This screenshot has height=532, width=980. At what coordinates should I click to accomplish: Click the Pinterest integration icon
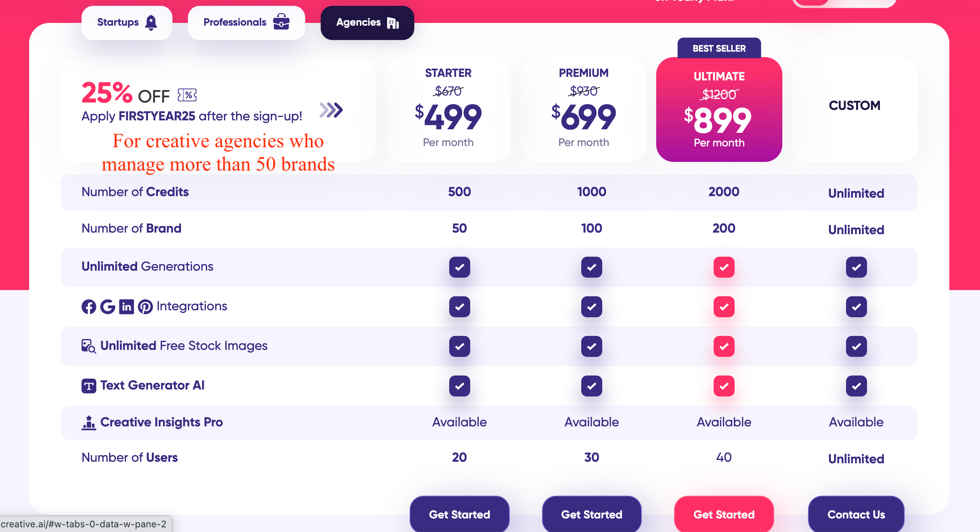tap(146, 307)
